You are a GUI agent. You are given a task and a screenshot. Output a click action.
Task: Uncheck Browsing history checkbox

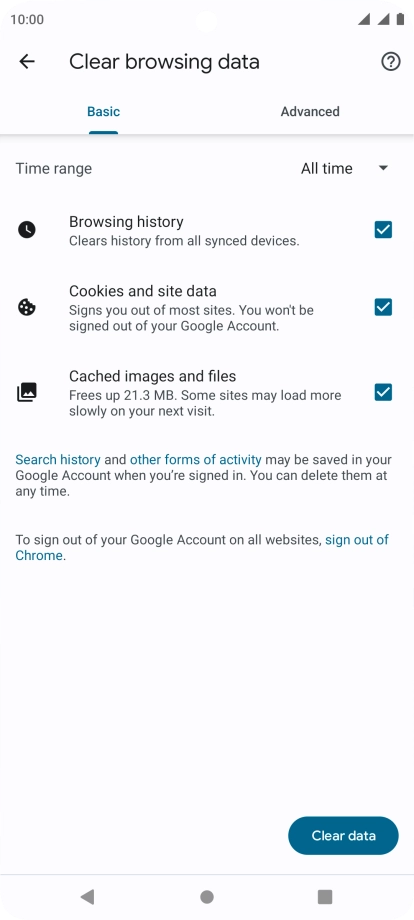click(x=384, y=230)
